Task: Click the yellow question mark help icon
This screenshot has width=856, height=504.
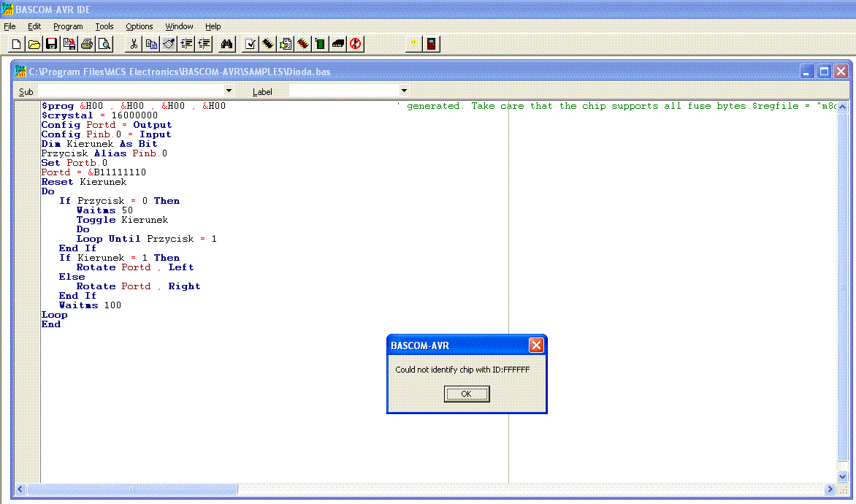Action: tap(413, 44)
